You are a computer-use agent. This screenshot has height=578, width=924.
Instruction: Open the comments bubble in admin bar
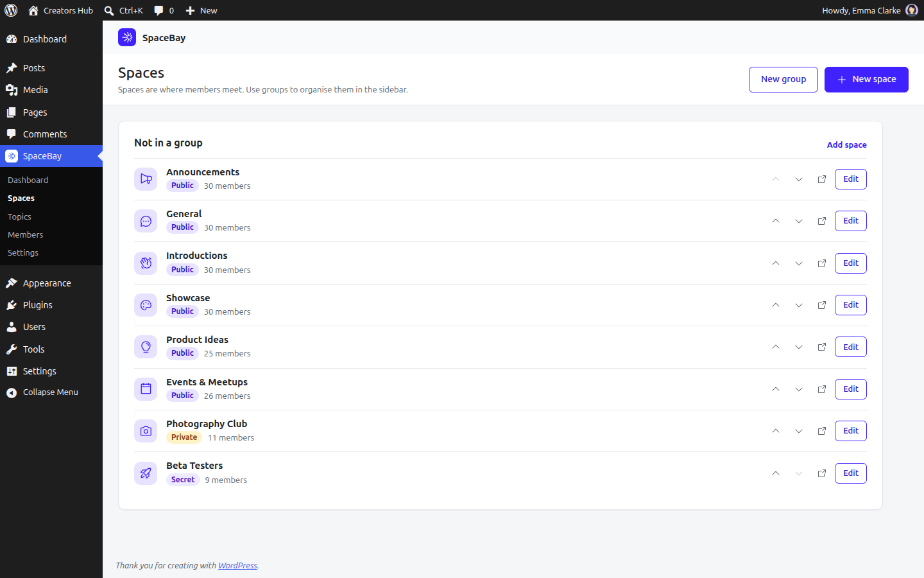(x=164, y=10)
